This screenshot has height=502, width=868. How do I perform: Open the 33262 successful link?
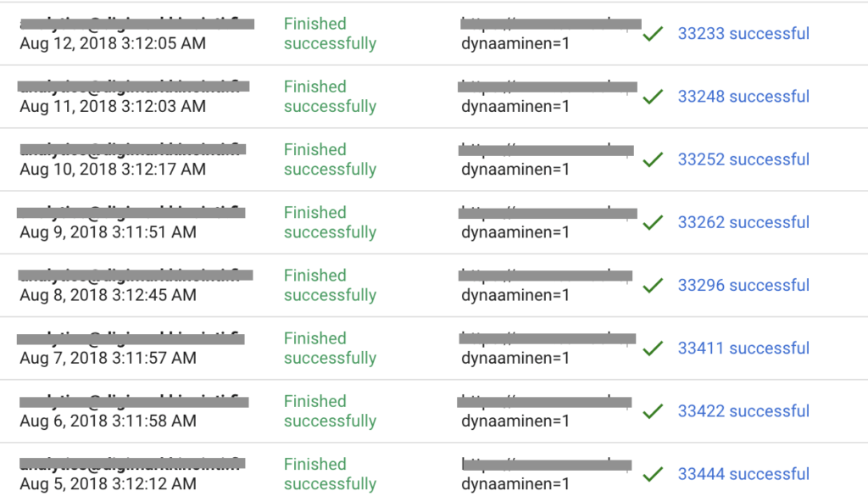[743, 222]
